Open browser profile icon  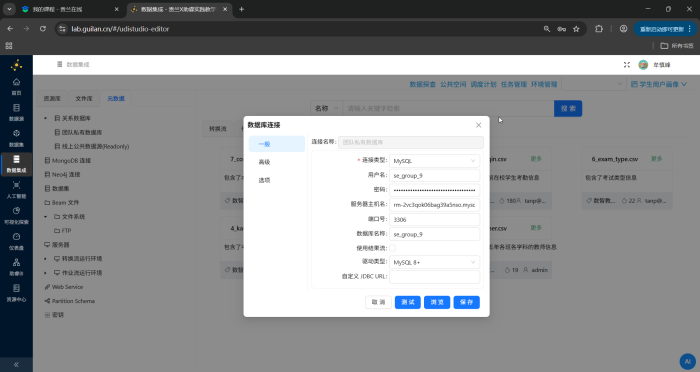pos(623,29)
